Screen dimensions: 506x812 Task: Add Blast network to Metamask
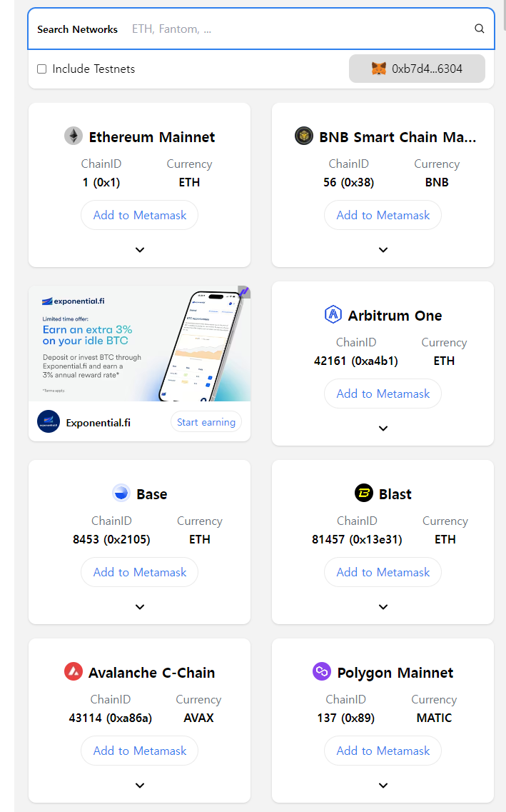[x=383, y=572]
